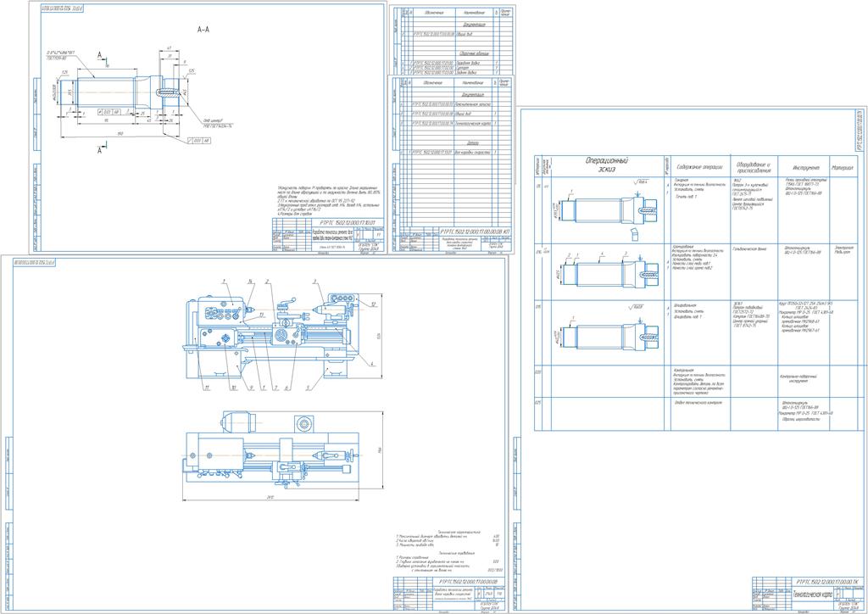Click the "Документация" heading in back specification sheet
Viewport: 868px width, 614px height.
point(474,25)
